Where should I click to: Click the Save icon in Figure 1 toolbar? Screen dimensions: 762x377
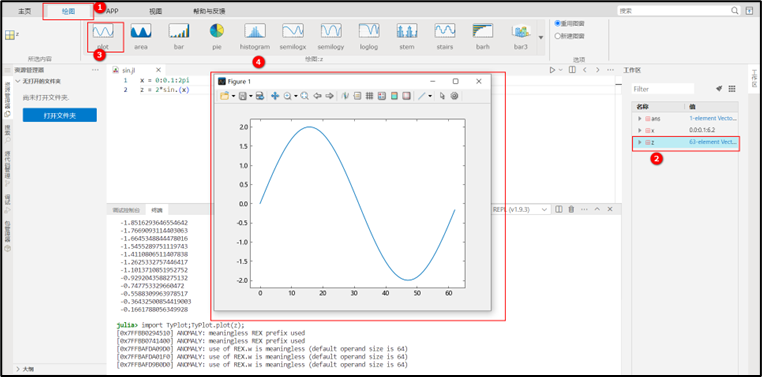(242, 96)
